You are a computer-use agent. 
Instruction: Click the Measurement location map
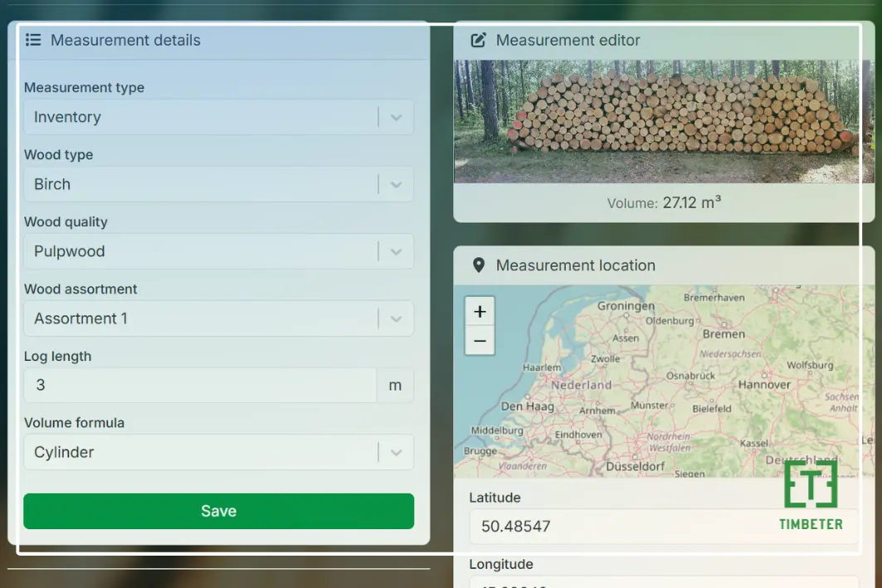click(664, 381)
